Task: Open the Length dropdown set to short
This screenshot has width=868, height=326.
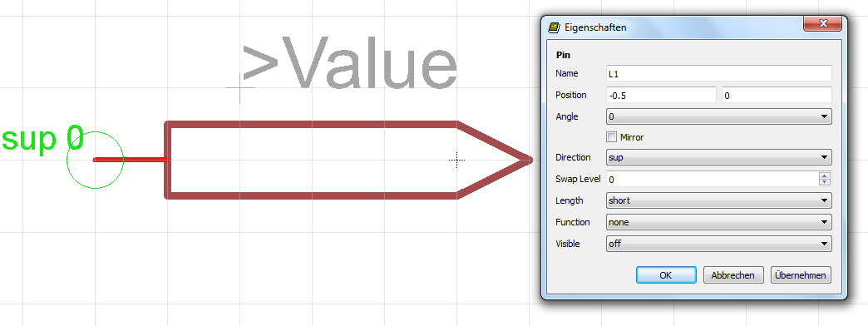Action: coord(719,200)
